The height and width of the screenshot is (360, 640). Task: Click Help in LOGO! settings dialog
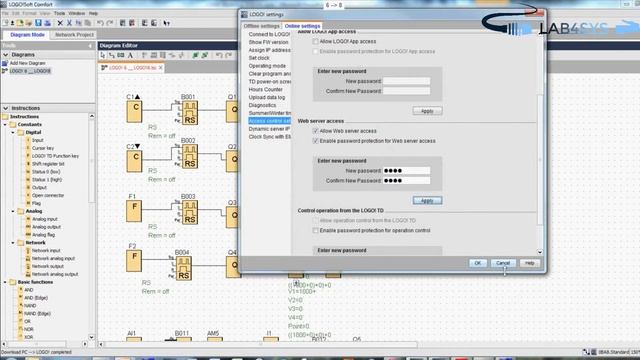click(529, 263)
